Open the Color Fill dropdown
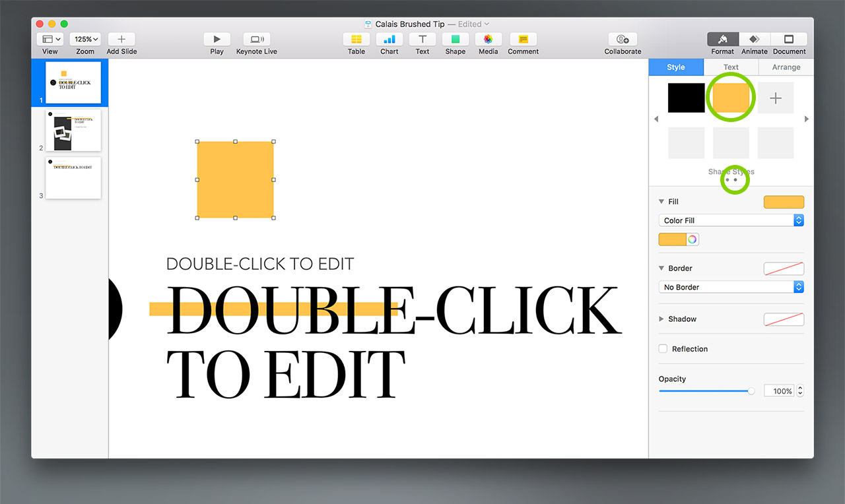The width and height of the screenshot is (845, 504). 731,220
